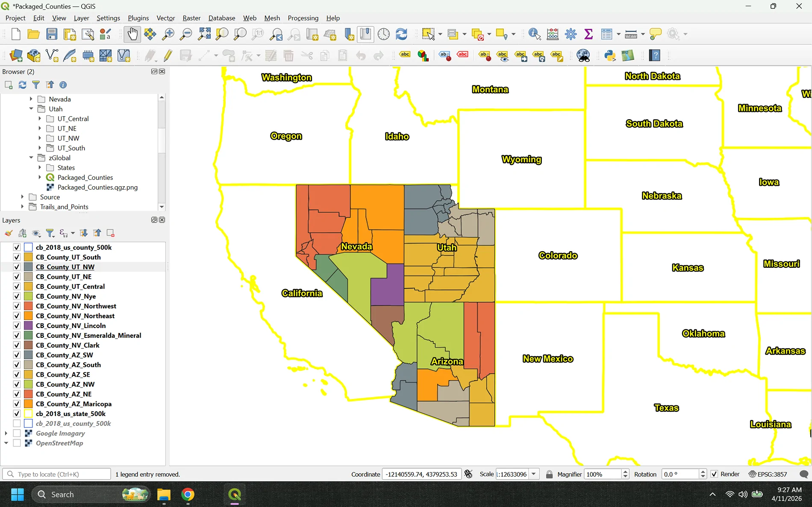
Task: Toggle the Render checkbox in status bar
Action: (714, 474)
